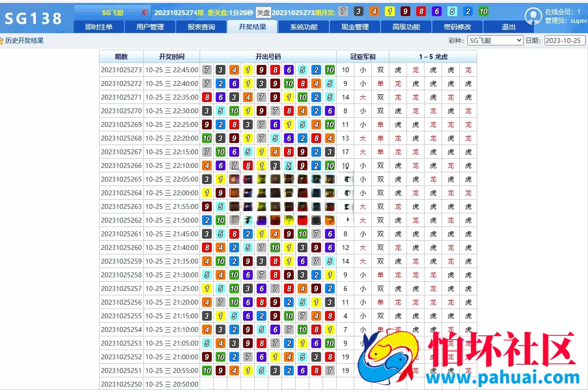The height and width of the screenshot is (392, 588).
Task: Click period number 20231025270 in table
Action: pos(122,111)
